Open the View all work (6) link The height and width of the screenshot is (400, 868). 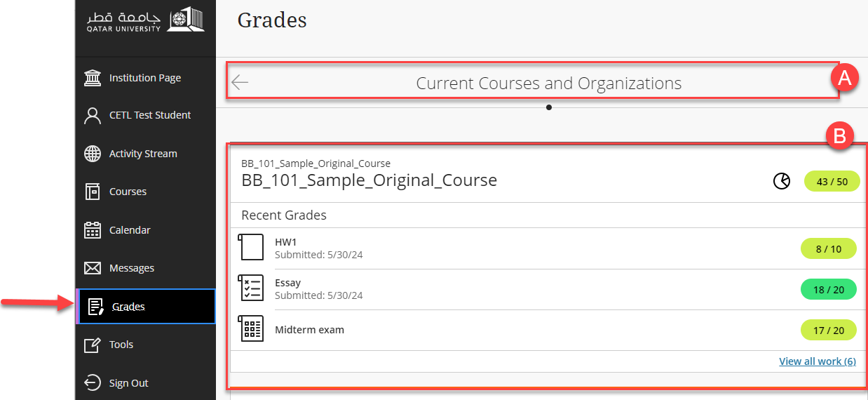pyautogui.click(x=817, y=361)
